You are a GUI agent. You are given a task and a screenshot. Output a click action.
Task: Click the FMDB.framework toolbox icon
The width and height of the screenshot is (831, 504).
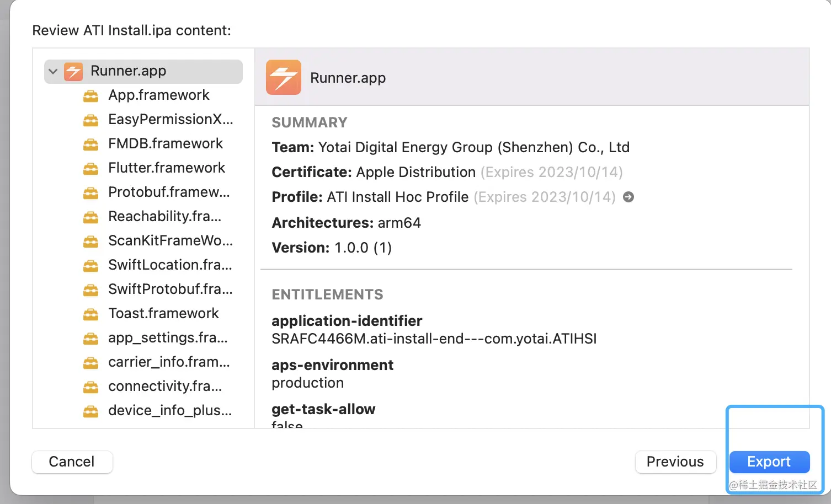tap(90, 144)
